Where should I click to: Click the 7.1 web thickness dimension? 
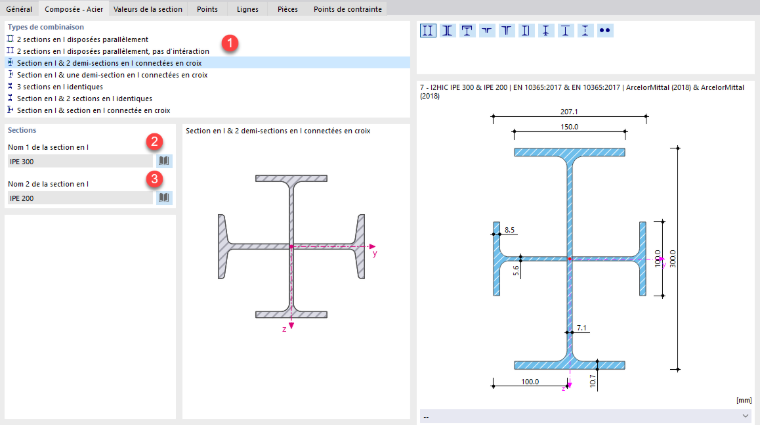click(x=582, y=328)
